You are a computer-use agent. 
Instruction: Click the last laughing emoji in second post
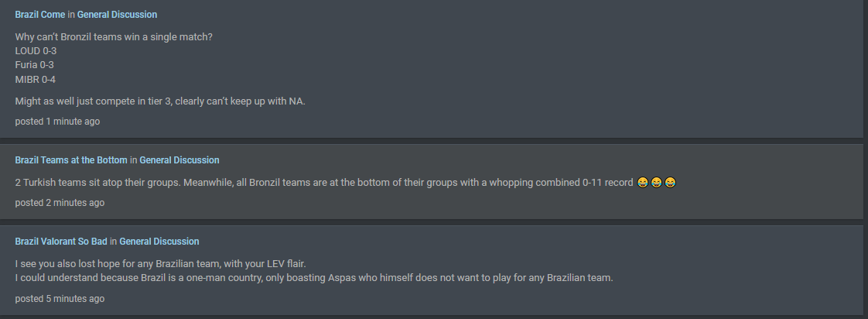(671, 182)
